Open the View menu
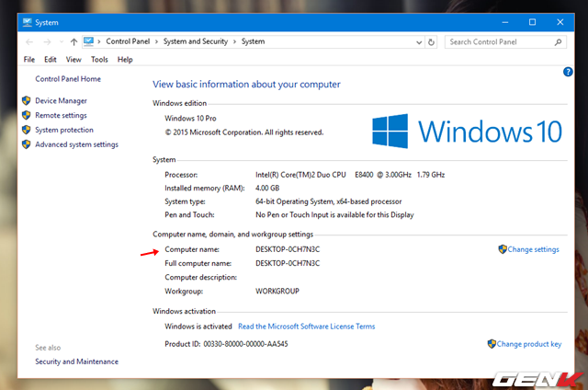 tap(73, 59)
